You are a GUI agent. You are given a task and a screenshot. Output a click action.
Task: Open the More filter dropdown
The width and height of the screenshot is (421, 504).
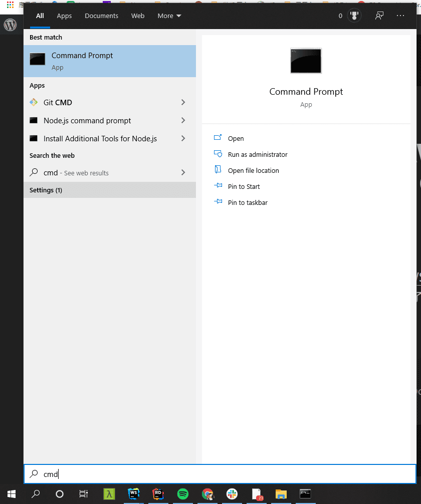pos(169,16)
